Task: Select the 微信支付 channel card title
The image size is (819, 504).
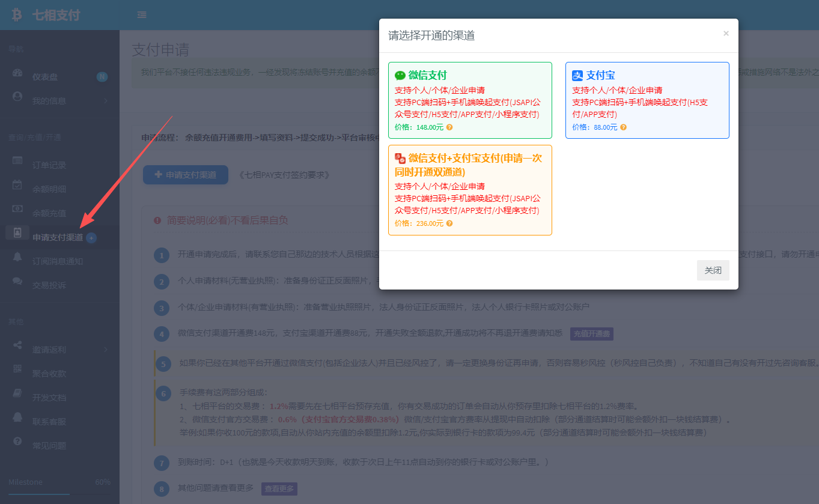Action: click(x=428, y=76)
